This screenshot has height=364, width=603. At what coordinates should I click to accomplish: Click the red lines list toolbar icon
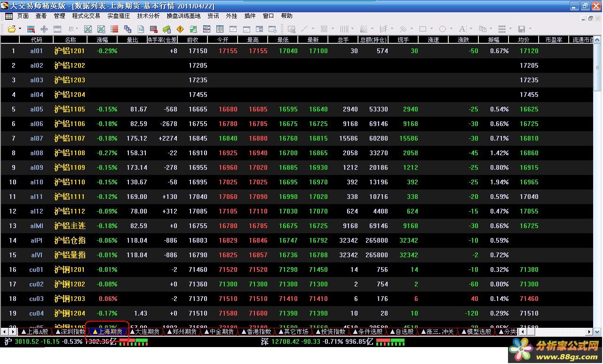pyautogui.click(x=114, y=29)
